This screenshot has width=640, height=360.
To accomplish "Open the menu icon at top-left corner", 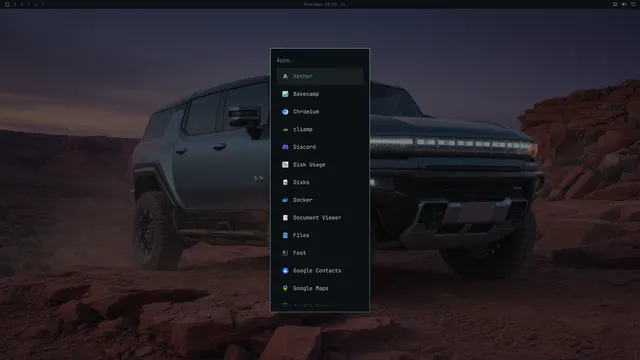I will pos(7,4).
